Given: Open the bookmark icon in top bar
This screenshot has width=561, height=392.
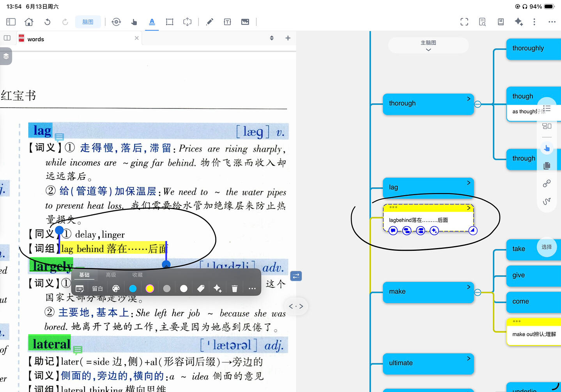Looking at the screenshot, I should pos(501,22).
